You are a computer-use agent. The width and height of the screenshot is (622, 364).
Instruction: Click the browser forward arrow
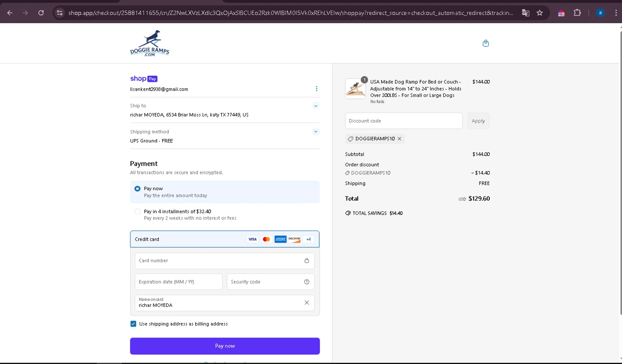point(25,13)
